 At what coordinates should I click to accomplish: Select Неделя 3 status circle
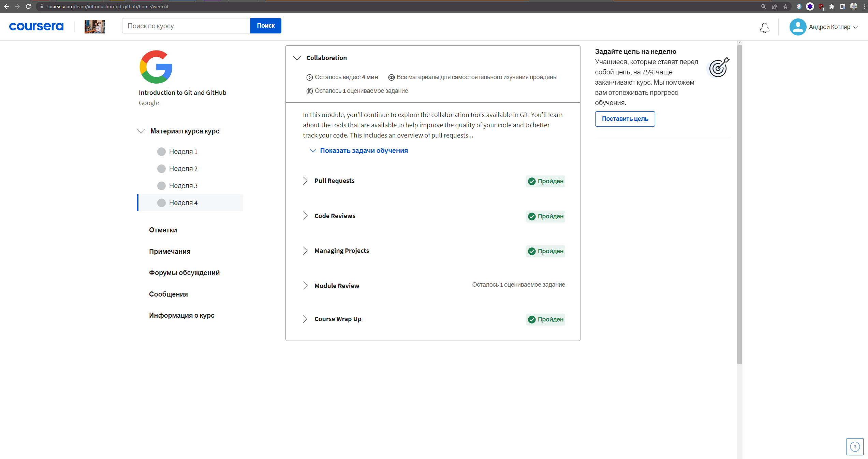point(161,186)
